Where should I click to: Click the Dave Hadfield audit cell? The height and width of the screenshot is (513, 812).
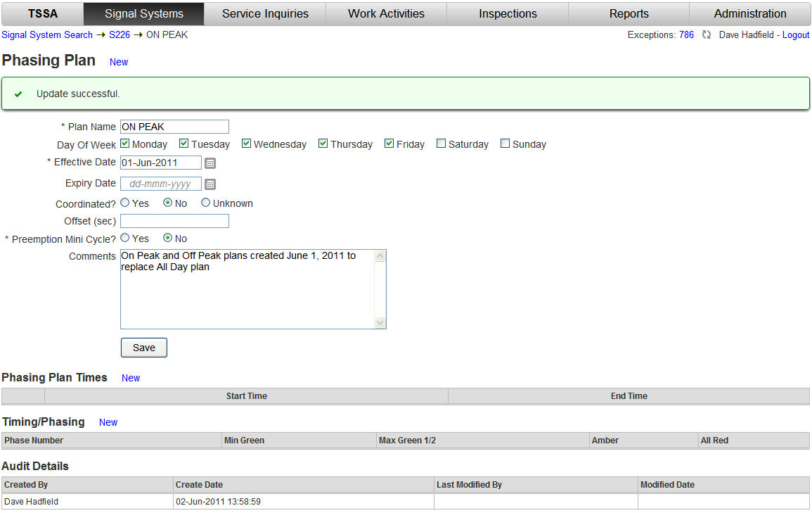(x=87, y=502)
